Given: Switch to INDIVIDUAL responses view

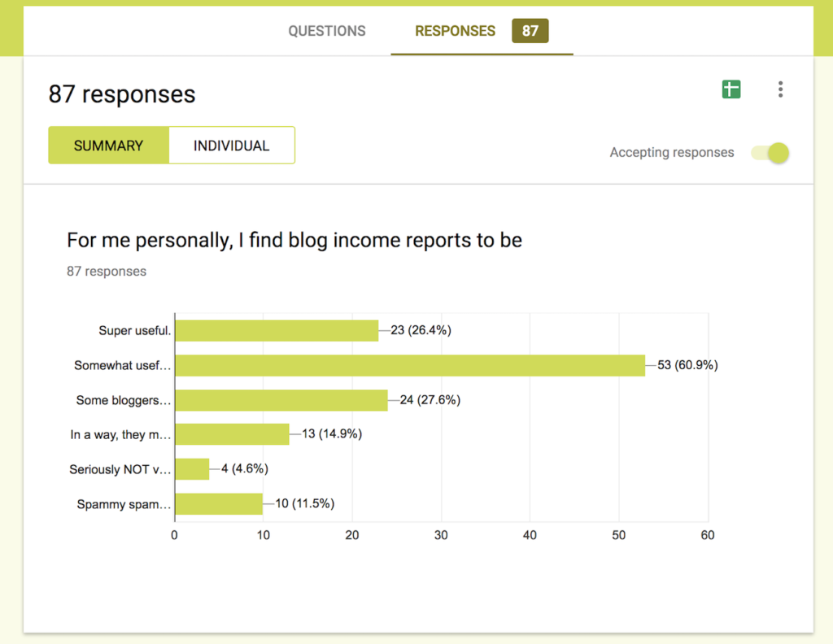Looking at the screenshot, I should pyautogui.click(x=232, y=146).
